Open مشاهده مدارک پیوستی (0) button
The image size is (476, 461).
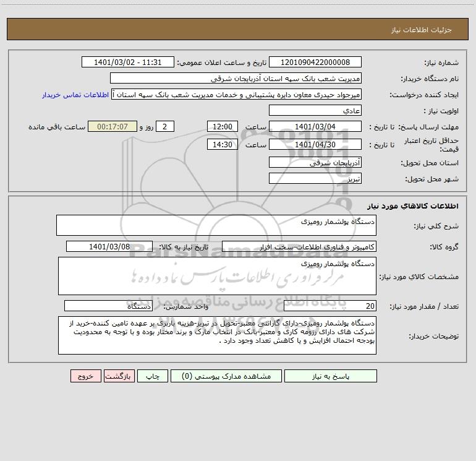pyautogui.click(x=226, y=376)
